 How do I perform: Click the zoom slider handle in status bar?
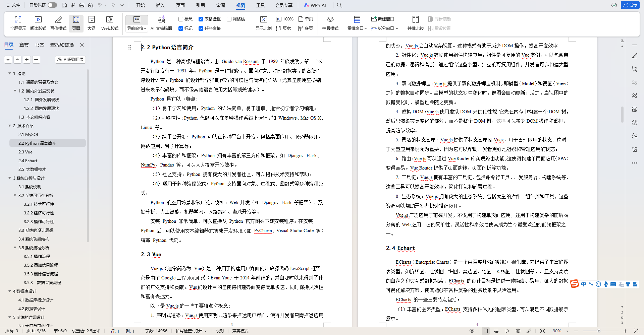pyautogui.click(x=599, y=331)
